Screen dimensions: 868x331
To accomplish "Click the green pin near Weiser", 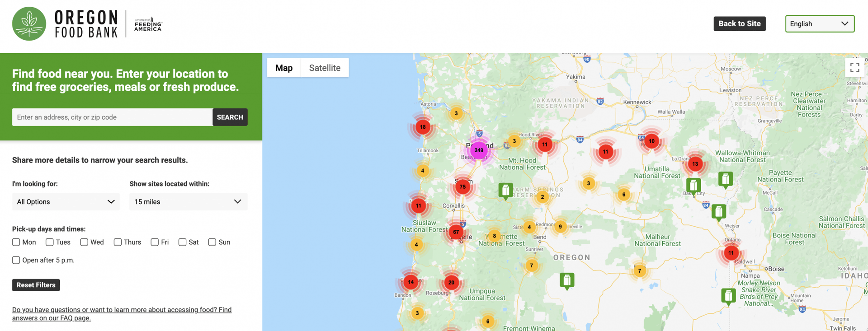I will click(719, 212).
